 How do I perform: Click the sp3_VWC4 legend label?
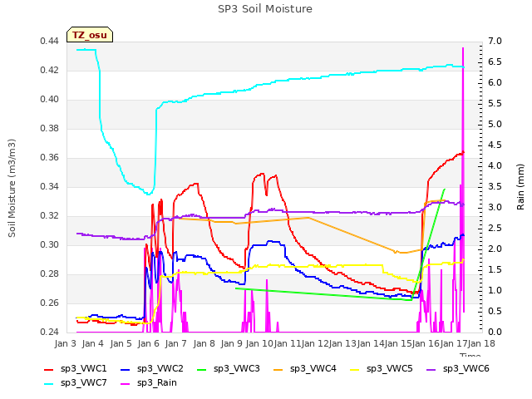click(313, 368)
